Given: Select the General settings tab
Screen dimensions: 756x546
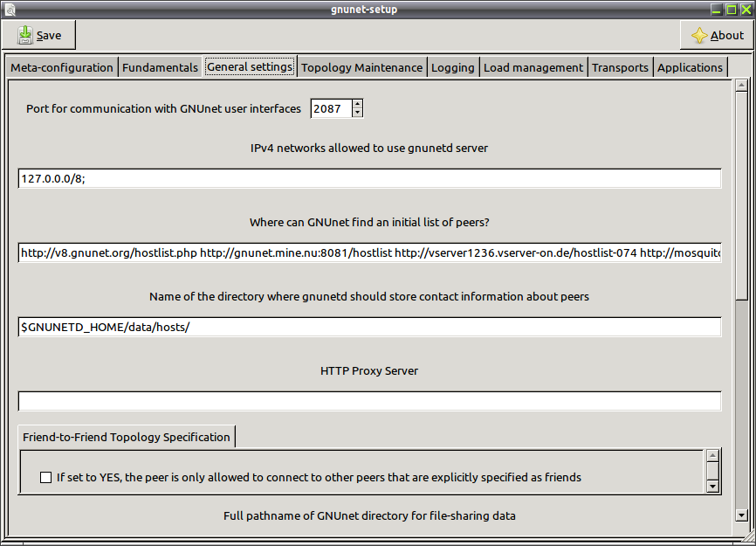Looking at the screenshot, I should coord(250,66).
